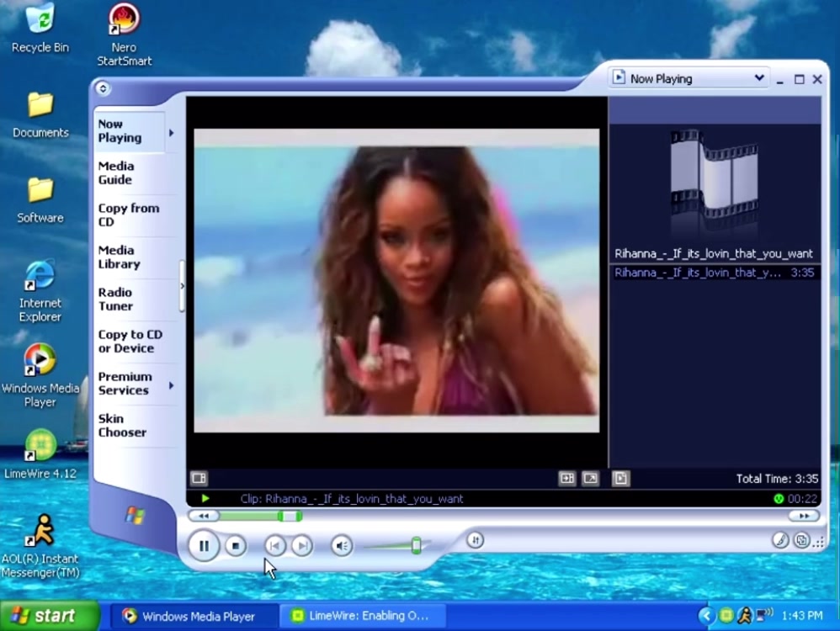Open the Nero StartSmart desktop icon
840x631 pixels.
(x=125, y=34)
